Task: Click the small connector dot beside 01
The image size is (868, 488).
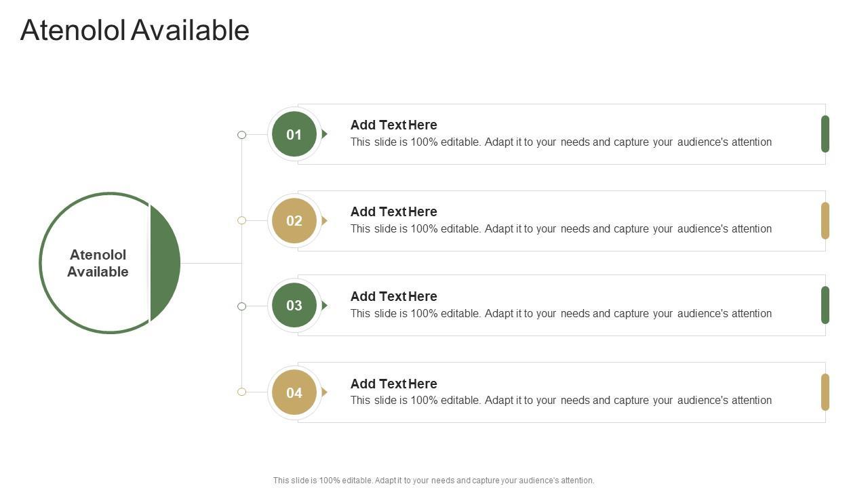Action: [241, 135]
